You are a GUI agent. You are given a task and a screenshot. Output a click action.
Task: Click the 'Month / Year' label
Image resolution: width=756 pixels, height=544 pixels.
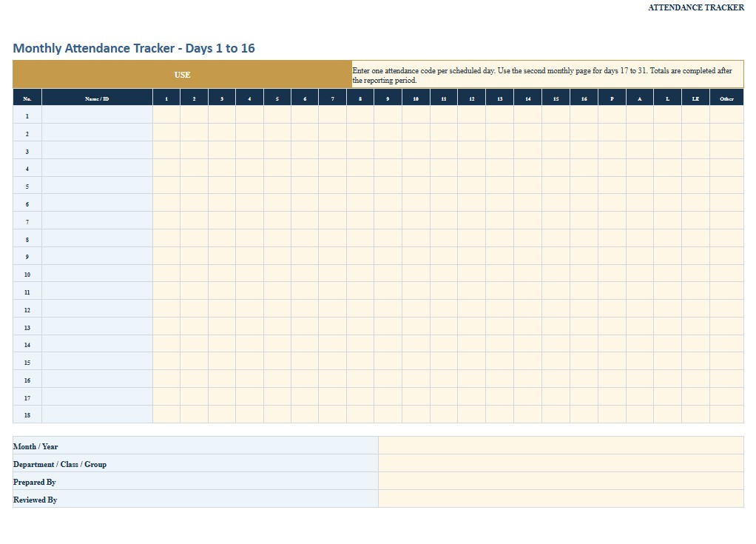click(36, 446)
